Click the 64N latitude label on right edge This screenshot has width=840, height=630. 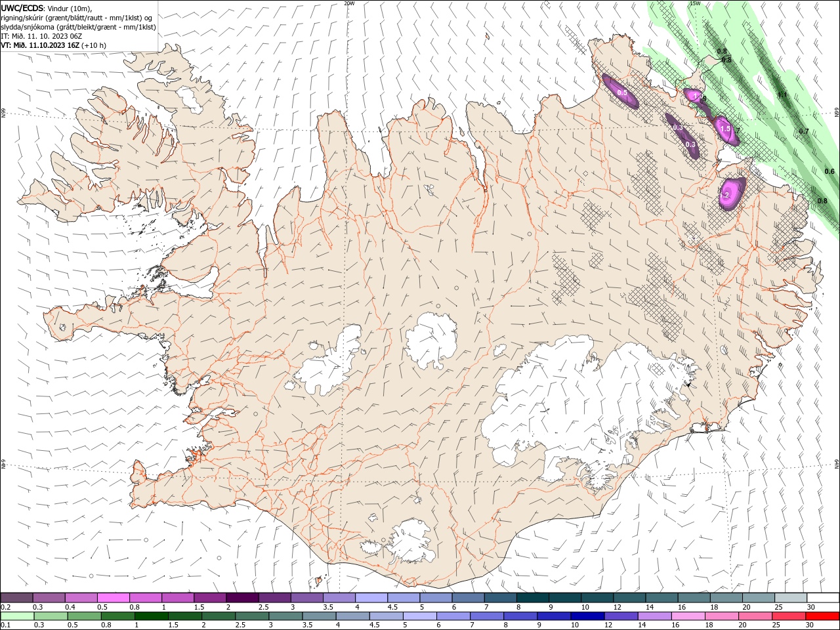click(x=837, y=463)
